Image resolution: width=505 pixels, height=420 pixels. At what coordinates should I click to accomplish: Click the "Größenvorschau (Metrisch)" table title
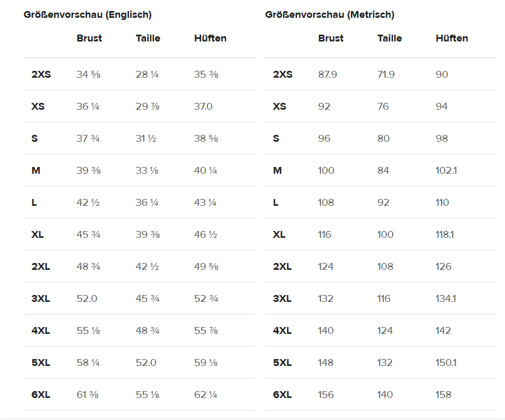click(330, 15)
